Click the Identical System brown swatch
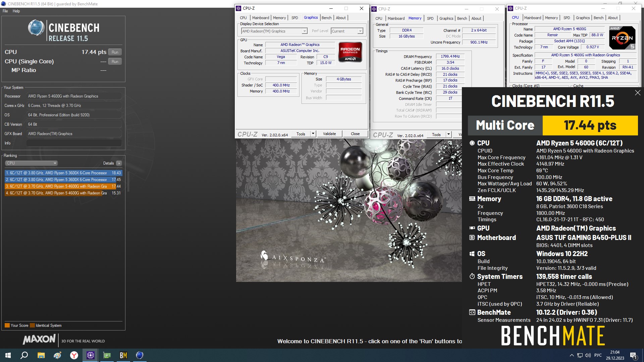Screen dimensions: 644x362 (x=32, y=325)
